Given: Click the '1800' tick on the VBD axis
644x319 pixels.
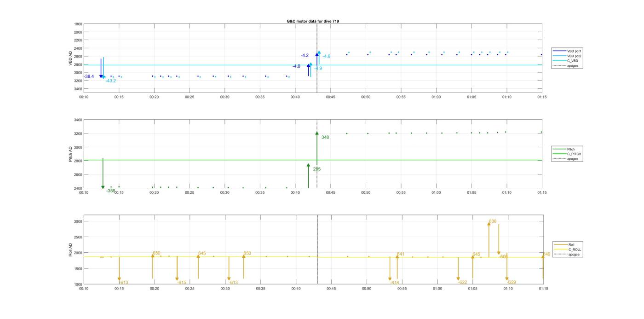Looking at the screenshot, I should [x=78, y=24].
